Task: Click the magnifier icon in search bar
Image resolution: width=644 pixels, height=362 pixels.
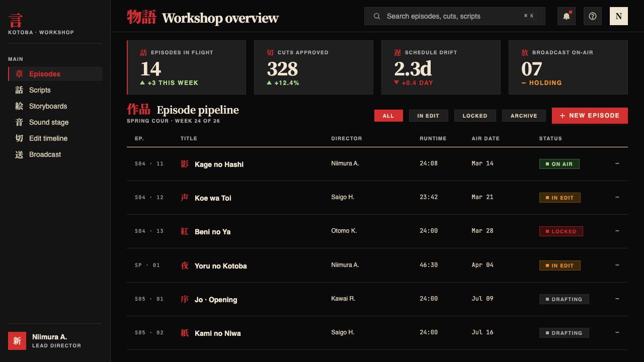Action: click(x=377, y=16)
